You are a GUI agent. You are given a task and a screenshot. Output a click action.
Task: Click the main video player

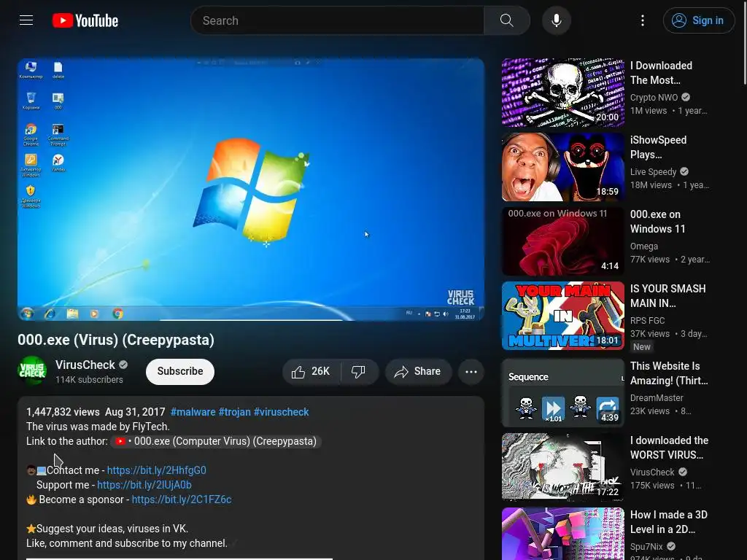(x=251, y=190)
